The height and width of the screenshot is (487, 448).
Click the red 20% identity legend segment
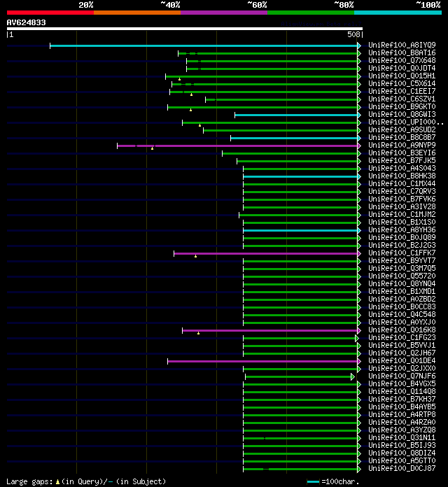[x=50, y=13]
